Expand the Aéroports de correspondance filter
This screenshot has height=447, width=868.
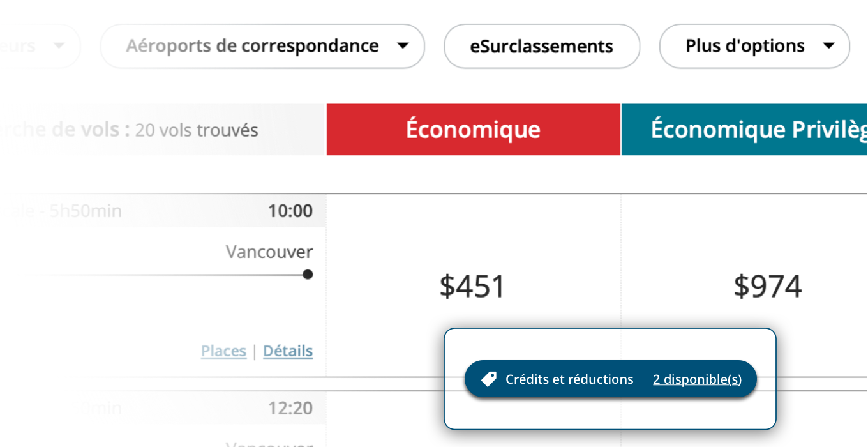(262, 46)
